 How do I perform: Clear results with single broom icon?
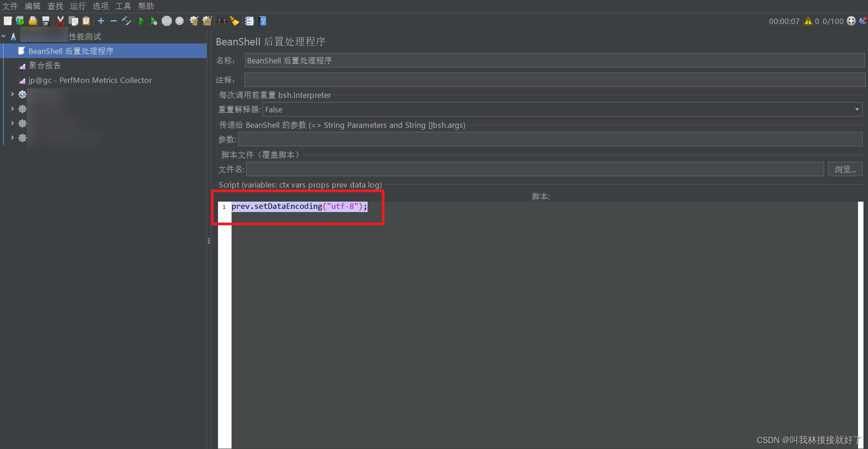point(194,21)
